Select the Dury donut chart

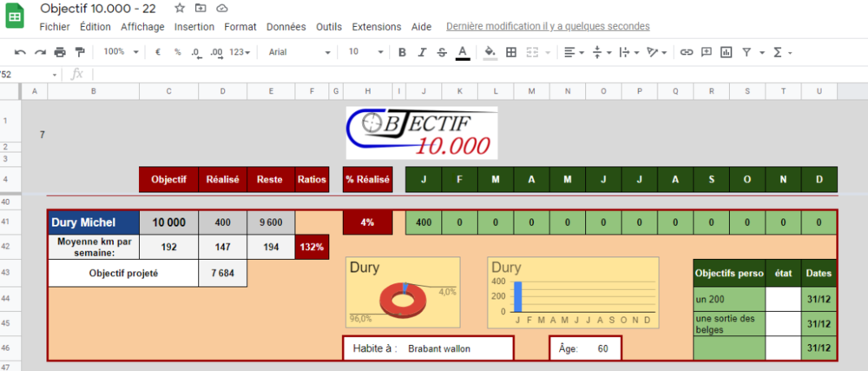point(403,293)
